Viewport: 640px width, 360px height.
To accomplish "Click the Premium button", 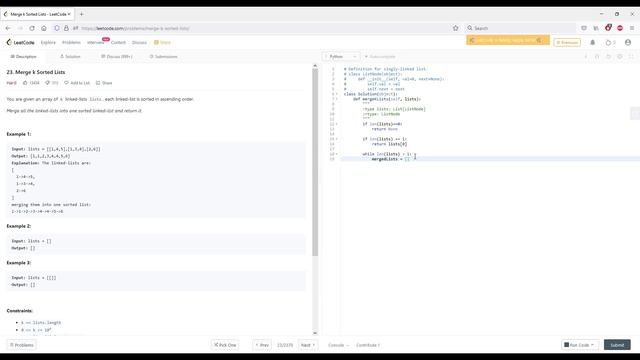I will click(567, 42).
